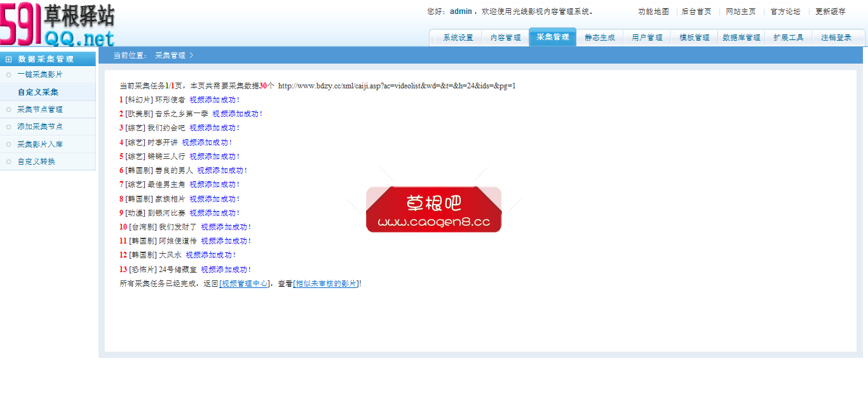Collapse the 数据采集管理 panel icon
868x398 pixels.
7,58
